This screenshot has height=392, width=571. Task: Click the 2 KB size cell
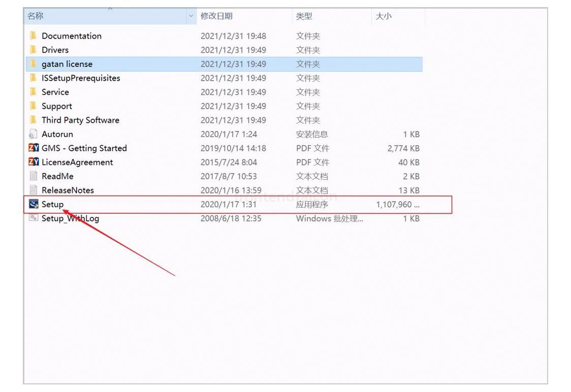411,176
